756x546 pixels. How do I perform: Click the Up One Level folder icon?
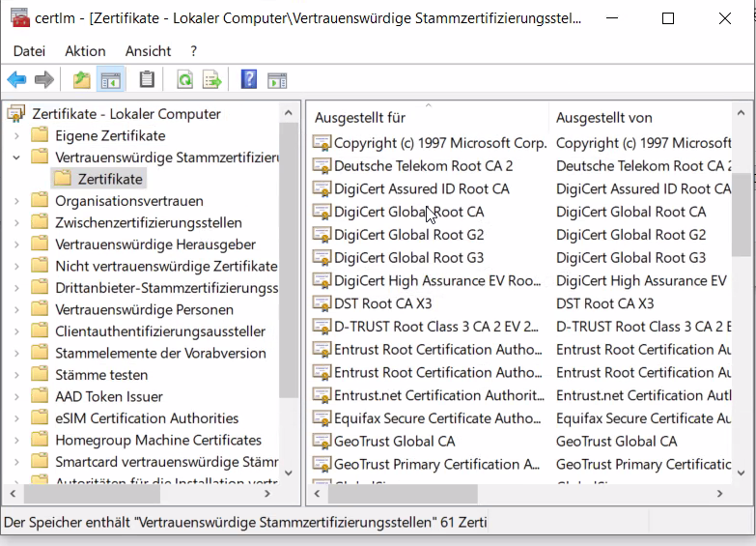point(82,79)
